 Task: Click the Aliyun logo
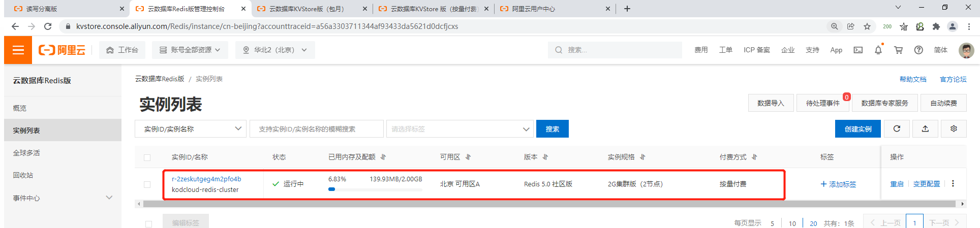coord(62,50)
